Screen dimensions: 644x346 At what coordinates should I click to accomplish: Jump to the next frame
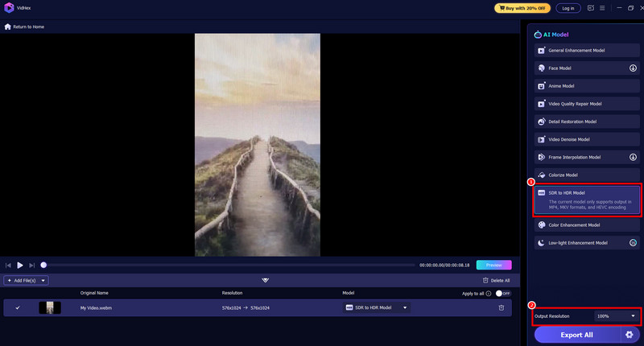(31, 266)
